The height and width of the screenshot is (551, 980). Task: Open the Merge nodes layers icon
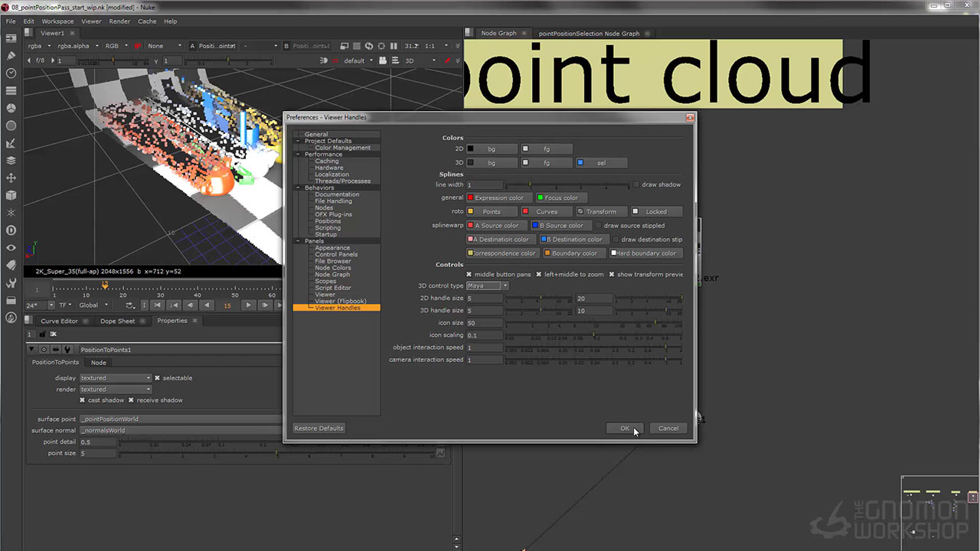[11, 161]
